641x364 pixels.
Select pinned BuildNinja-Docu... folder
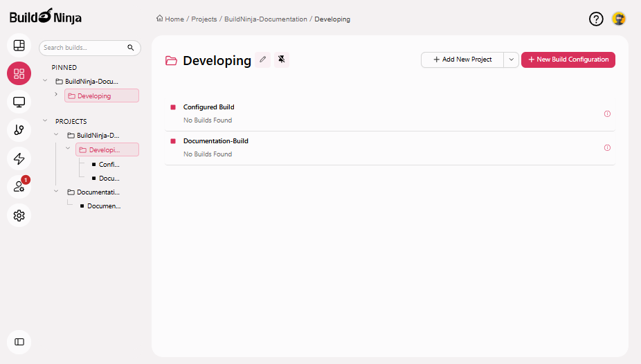coord(87,81)
